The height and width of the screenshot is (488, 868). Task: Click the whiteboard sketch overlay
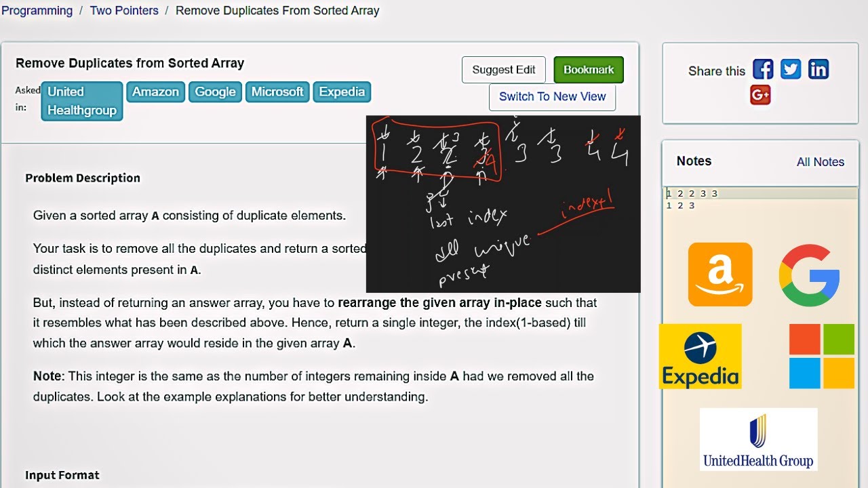[503, 204]
